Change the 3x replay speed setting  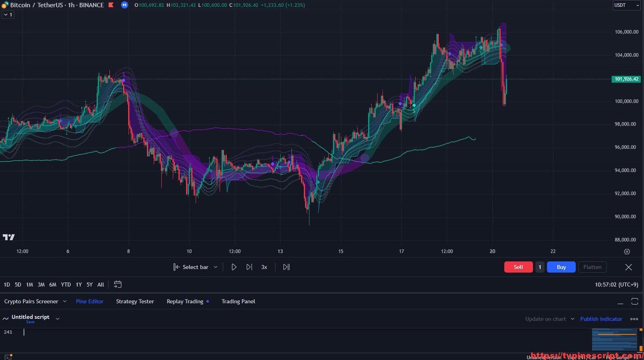pos(264,267)
